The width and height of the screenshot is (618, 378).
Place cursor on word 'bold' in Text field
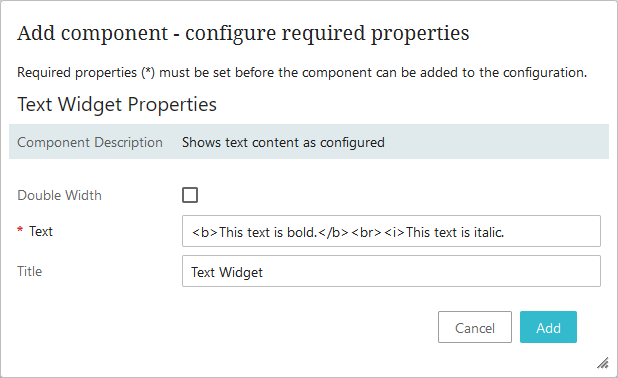[x=301, y=232]
